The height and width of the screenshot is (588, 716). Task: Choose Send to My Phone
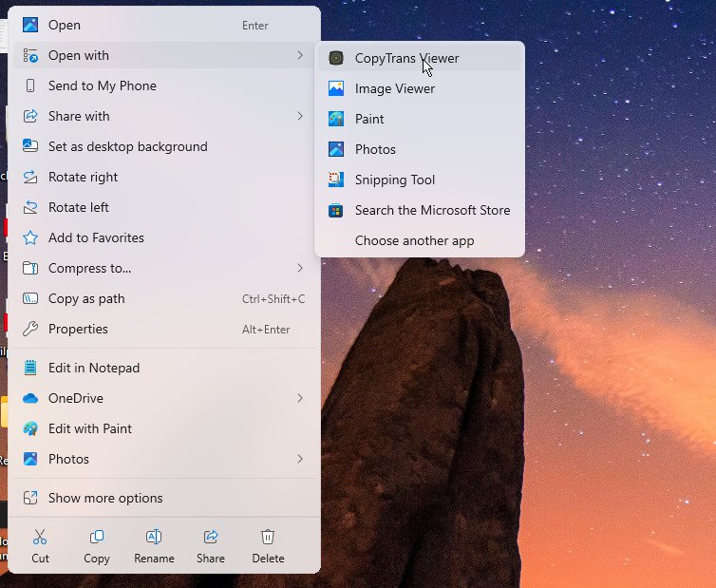[164, 85]
